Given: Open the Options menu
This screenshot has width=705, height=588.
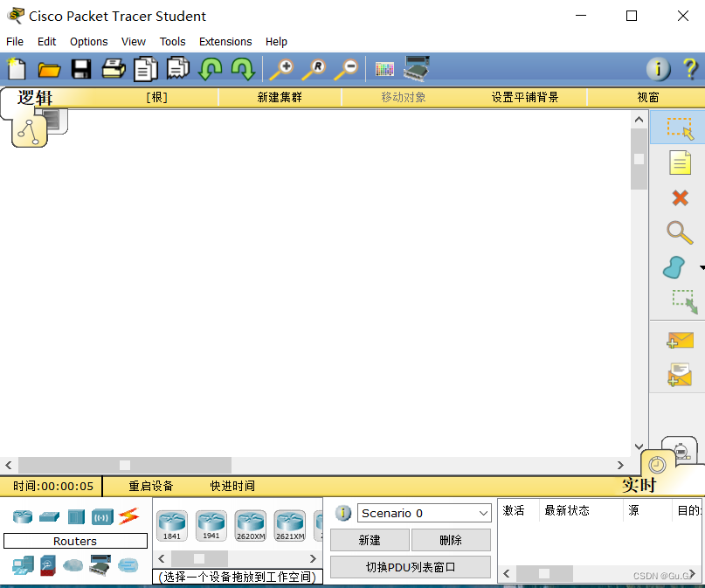Looking at the screenshot, I should click(88, 42).
